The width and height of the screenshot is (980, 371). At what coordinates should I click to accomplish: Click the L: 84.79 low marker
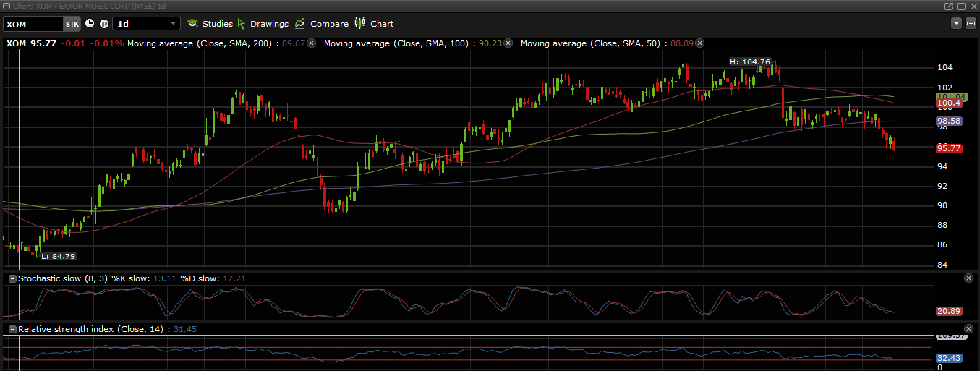pyautogui.click(x=58, y=256)
